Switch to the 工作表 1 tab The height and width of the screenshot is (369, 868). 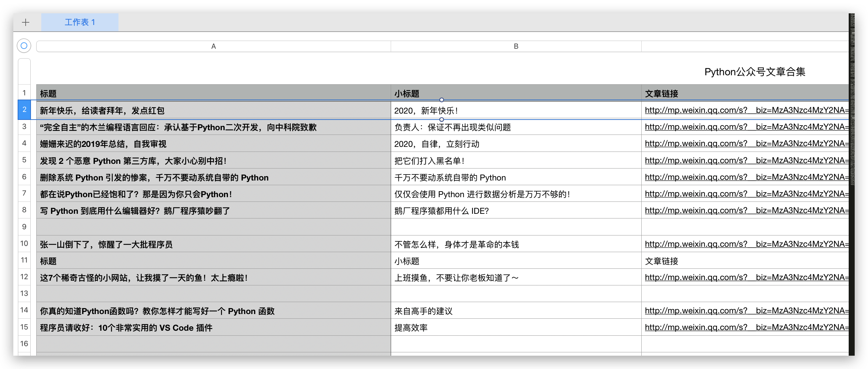[80, 22]
